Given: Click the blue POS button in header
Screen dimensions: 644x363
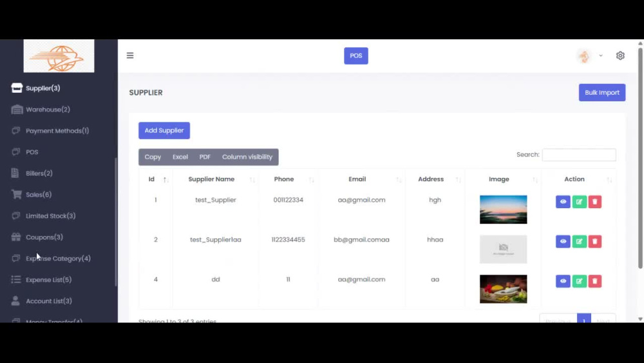Looking at the screenshot, I should 355,55.
